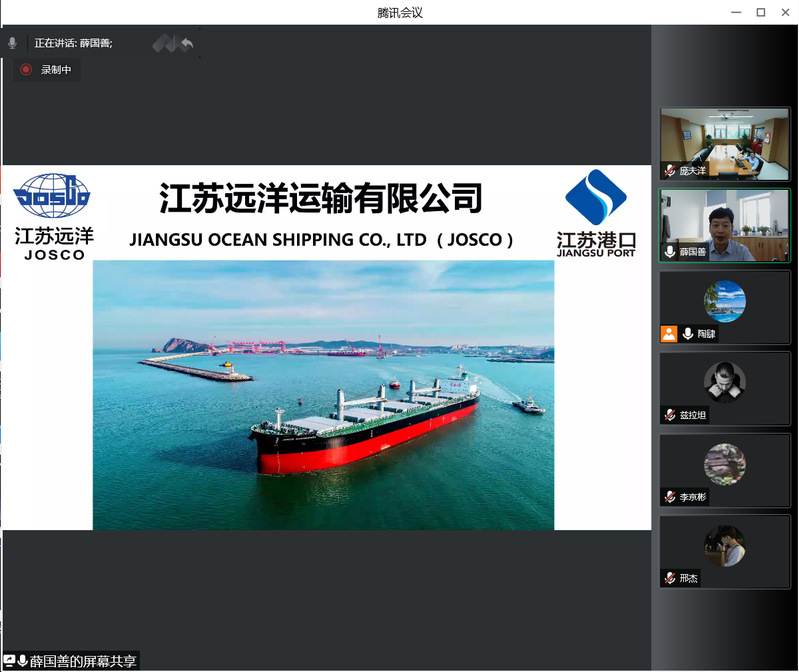Image resolution: width=799 pixels, height=672 pixels.
Task: Click 兹拉坦's black-and-white avatar picture
Action: click(725, 383)
